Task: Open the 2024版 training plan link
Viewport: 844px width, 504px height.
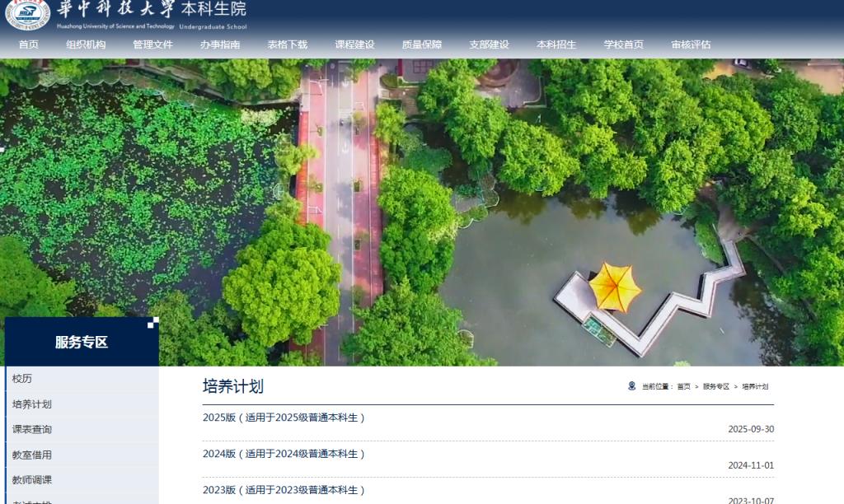Action: click(284, 454)
